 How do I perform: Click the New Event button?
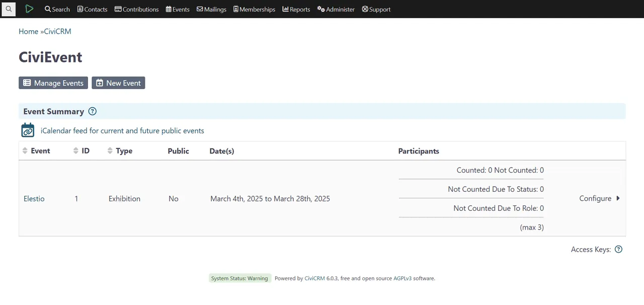[x=118, y=83]
